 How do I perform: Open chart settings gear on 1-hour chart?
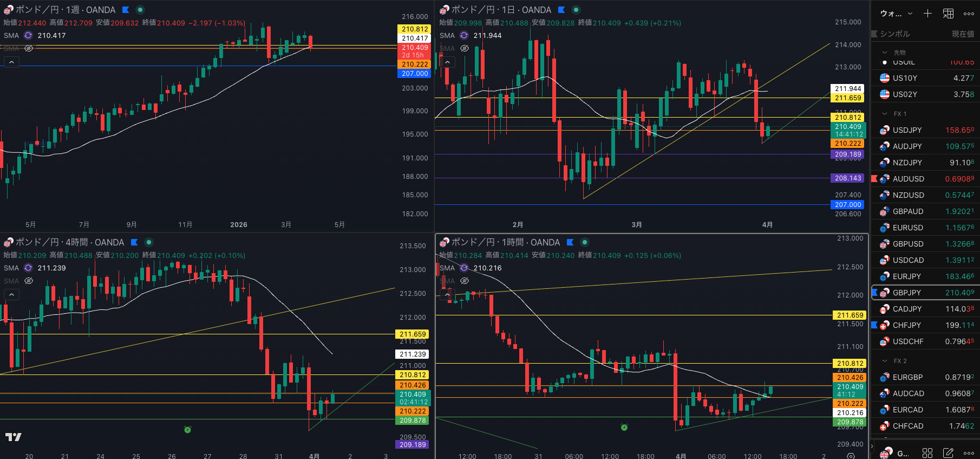(x=851, y=456)
